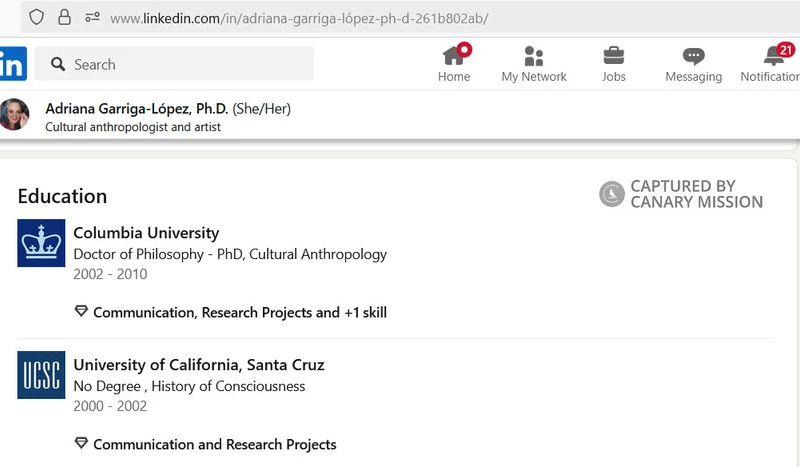Click the browser URL address bar
The width and height of the screenshot is (800, 467).
pyautogui.click(x=411, y=18)
